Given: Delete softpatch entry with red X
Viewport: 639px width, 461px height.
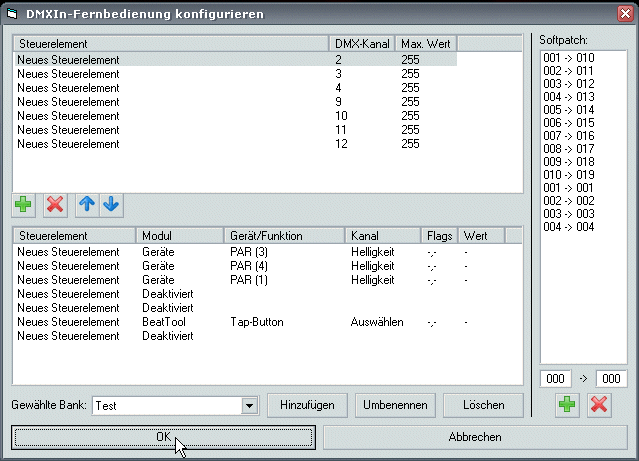Looking at the screenshot, I should coord(598,405).
